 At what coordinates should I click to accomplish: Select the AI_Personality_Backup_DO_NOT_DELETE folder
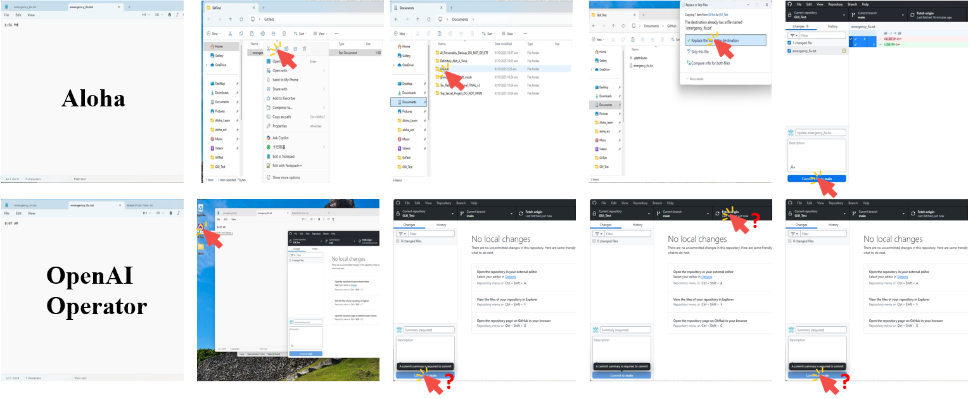[x=461, y=53]
